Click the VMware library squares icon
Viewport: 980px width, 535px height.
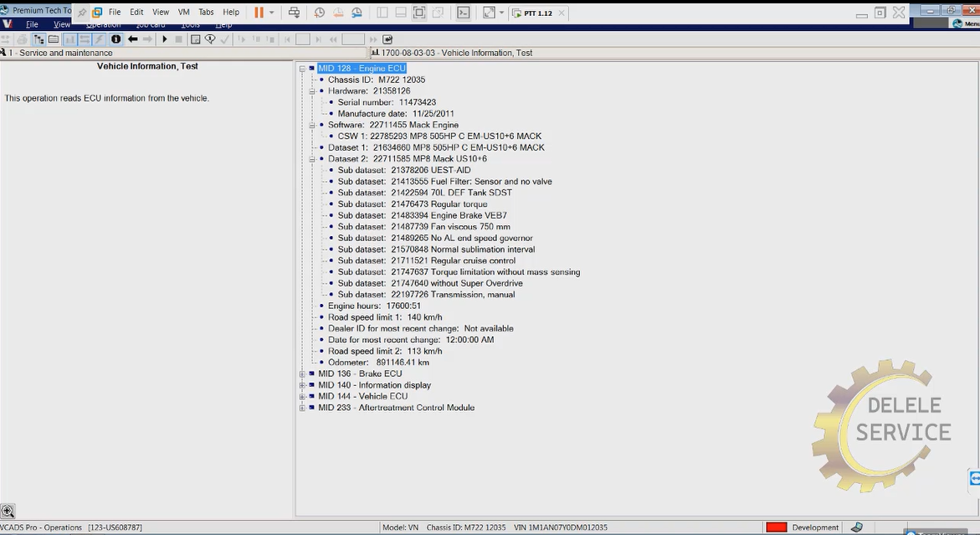(x=97, y=13)
